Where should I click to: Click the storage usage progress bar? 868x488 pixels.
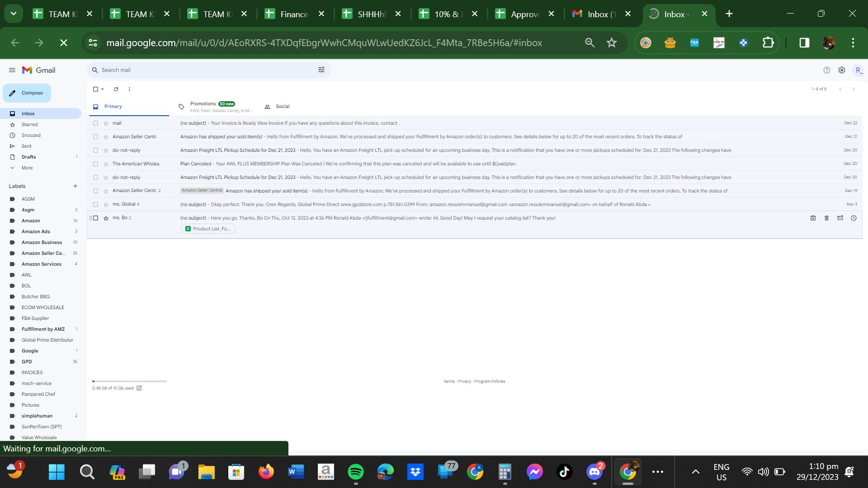point(129,381)
